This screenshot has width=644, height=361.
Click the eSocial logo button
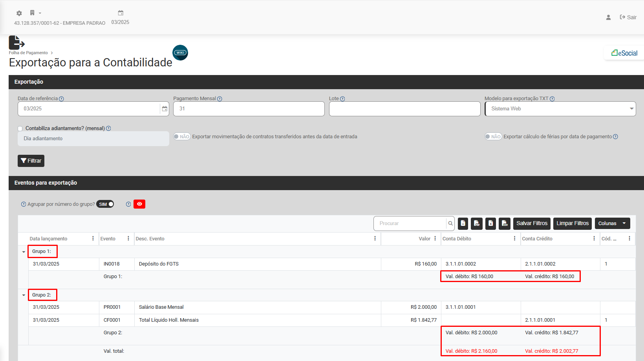coord(624,53)
